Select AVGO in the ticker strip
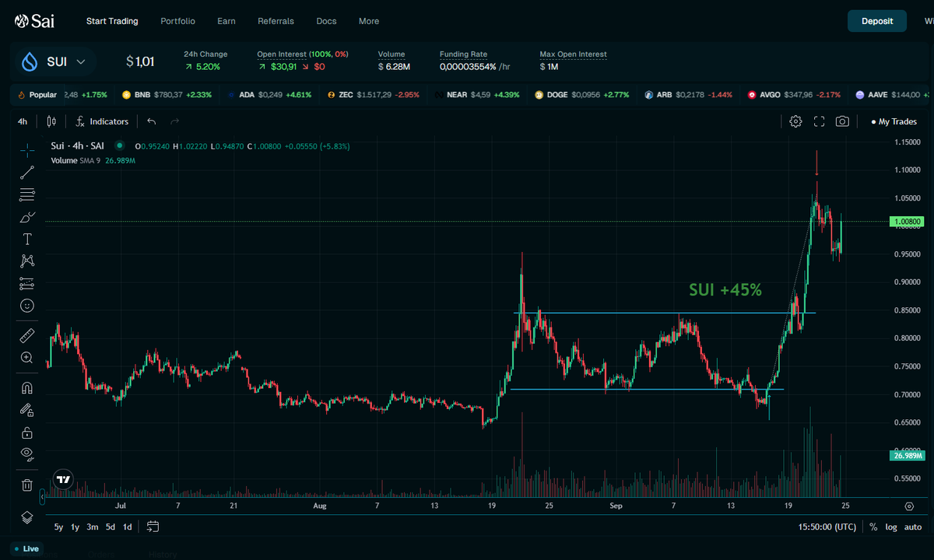This screenshot has height=560, width=934. [793, 95]
